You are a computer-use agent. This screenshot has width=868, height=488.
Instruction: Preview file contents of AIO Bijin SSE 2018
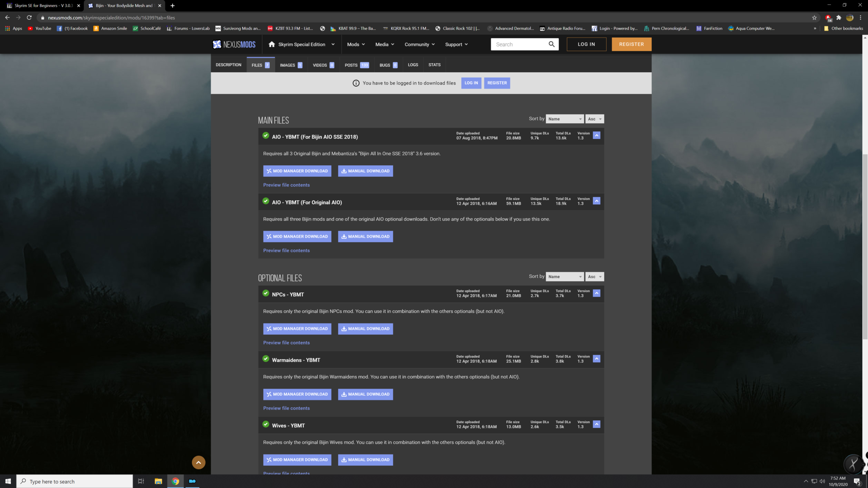(x=286, y=185)
